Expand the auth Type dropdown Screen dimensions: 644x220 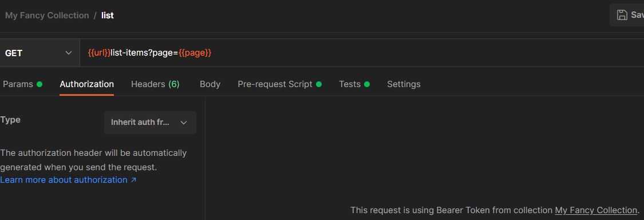pos(150,123)
